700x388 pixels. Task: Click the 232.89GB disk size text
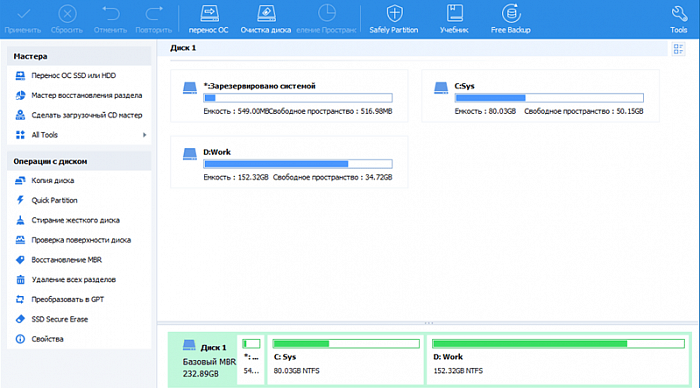(200, 374)
